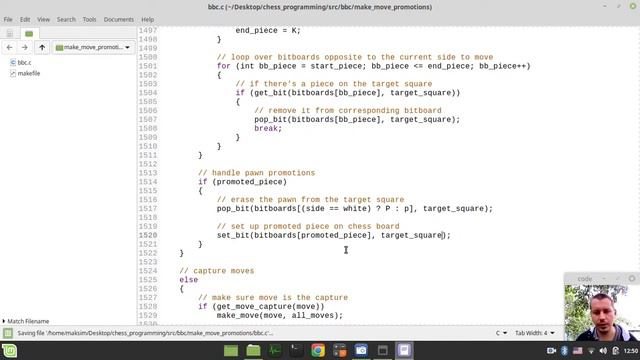Switch to the window icon taskbar app
This screenshot has height=360, width=640.
(383, 351)
